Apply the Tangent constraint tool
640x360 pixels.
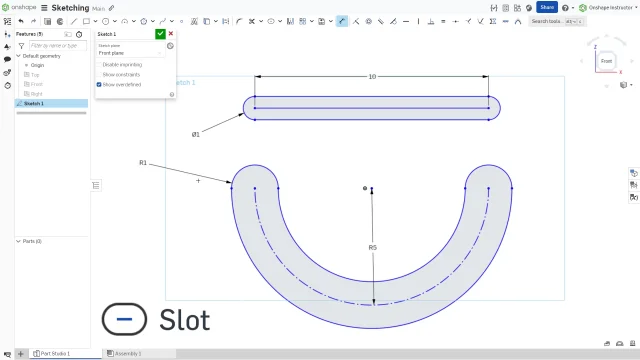pyautogui.click(x=393, y=21)
